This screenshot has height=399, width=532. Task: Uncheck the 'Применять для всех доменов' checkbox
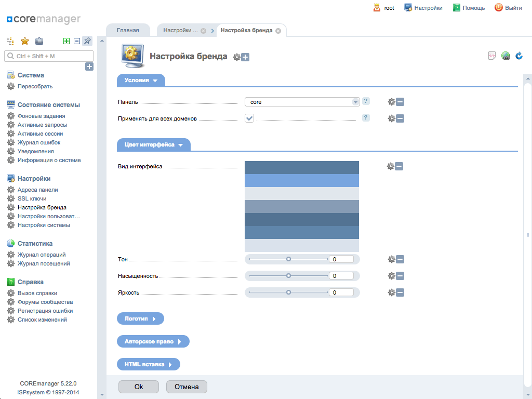[249, 118]
